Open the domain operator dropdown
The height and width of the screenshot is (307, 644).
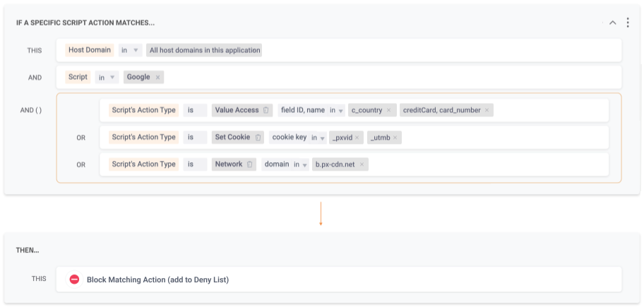click(300, 164)
